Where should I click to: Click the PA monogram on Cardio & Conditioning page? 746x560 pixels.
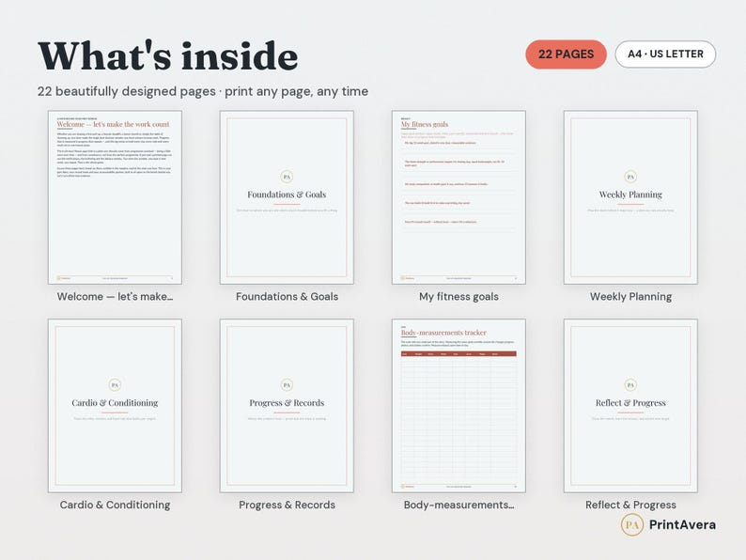115,385
